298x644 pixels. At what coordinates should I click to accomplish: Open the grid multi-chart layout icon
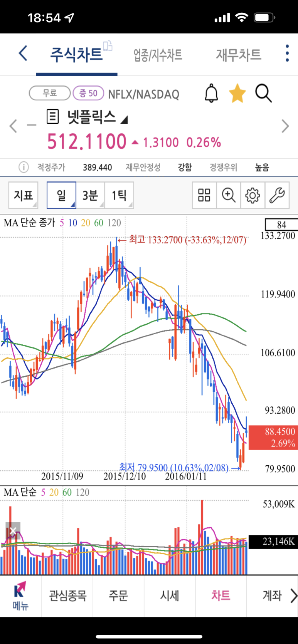coord(204,195)
